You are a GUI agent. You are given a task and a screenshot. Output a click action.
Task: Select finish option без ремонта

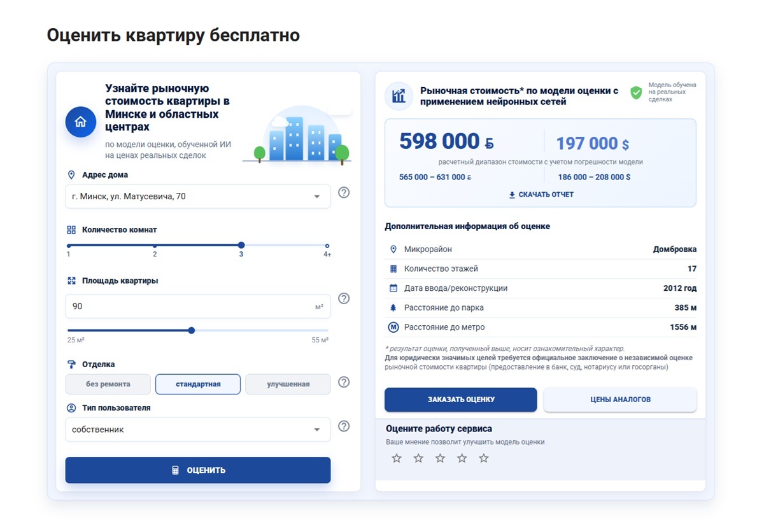108,384
